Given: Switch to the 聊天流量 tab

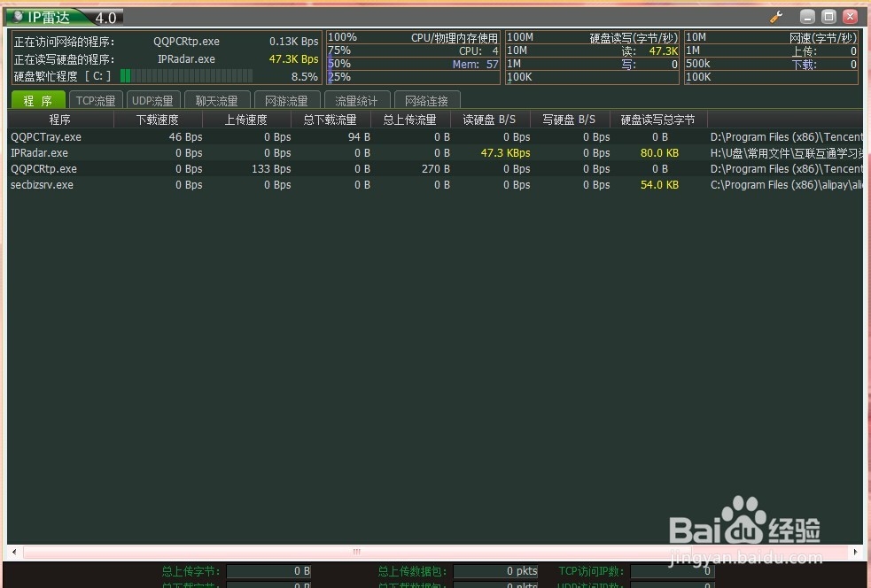Looking at the screenshot, I should point(216,100).
